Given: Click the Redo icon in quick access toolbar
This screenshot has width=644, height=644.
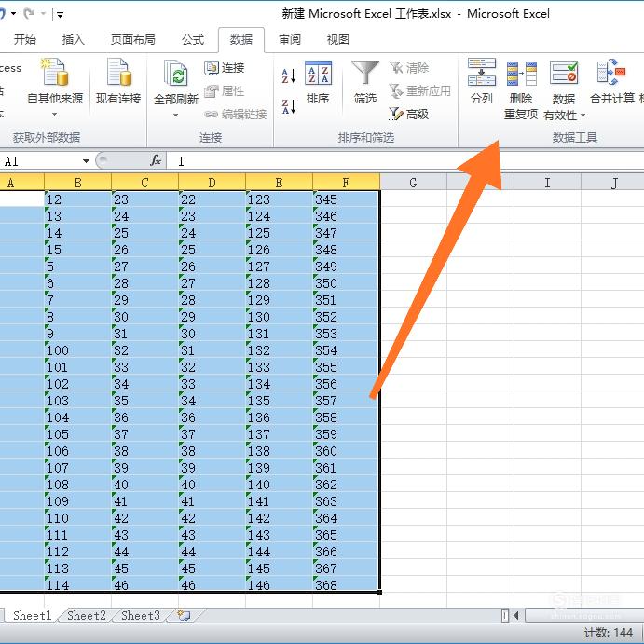Looking at the screenshot, I should pos(29,14).
